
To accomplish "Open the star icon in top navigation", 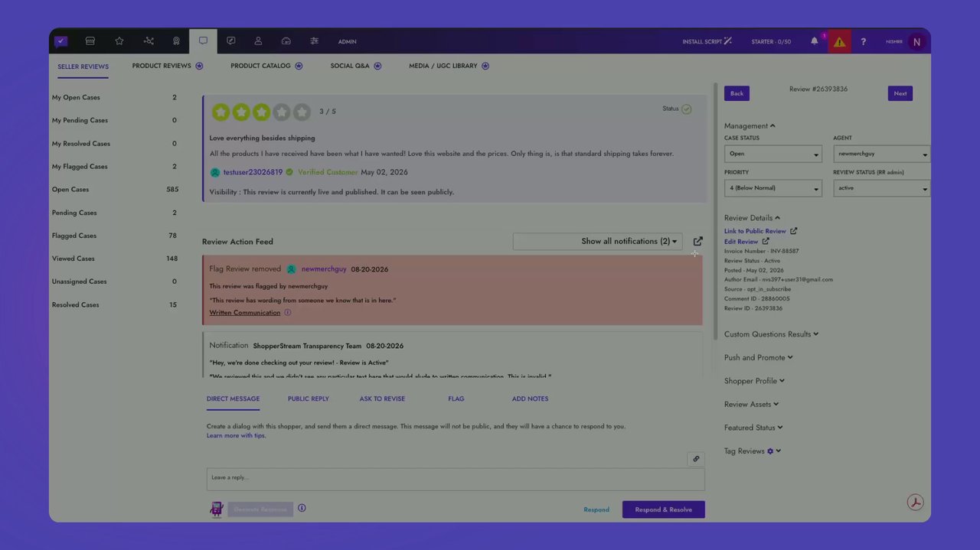I will (119, 41).
